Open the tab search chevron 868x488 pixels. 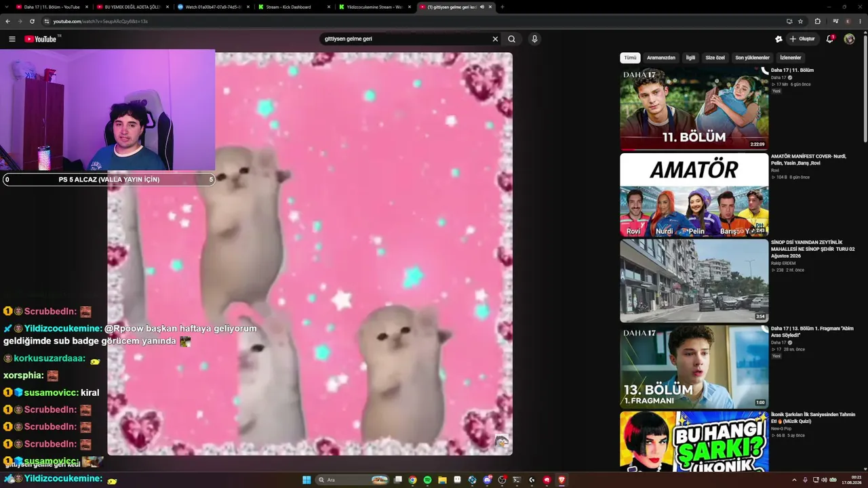pos(5,7)
